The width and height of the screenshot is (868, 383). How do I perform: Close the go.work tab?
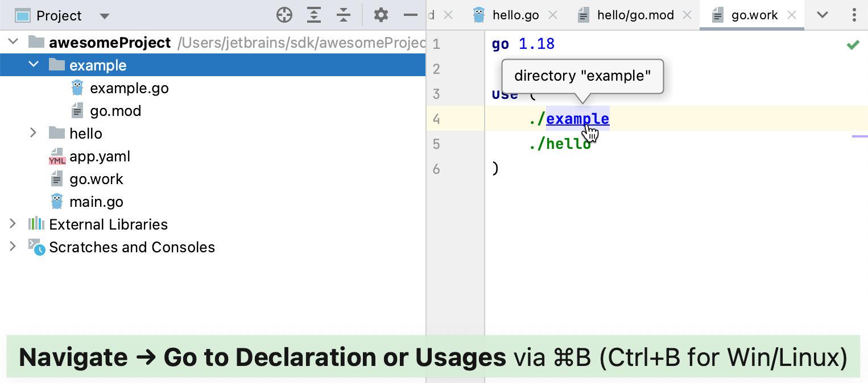[x=791, y=15]
